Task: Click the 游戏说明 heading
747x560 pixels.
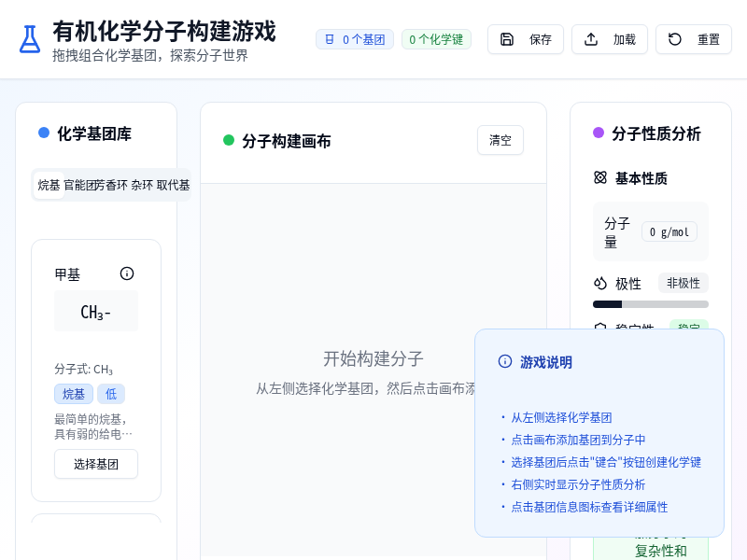Action: (546, 362)
